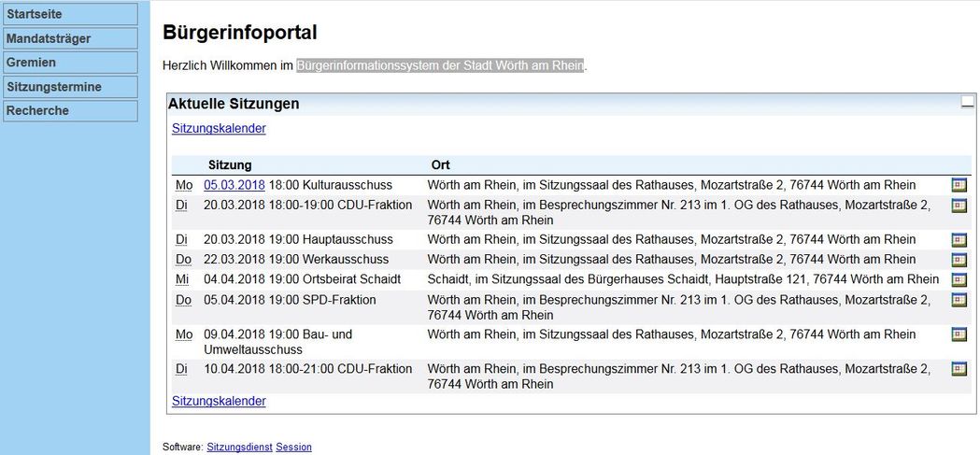Click calendar icon for 20.03.2018 CDU-Fraktion row
Viewport: 980px width, 455px height.
click(959, 205)
